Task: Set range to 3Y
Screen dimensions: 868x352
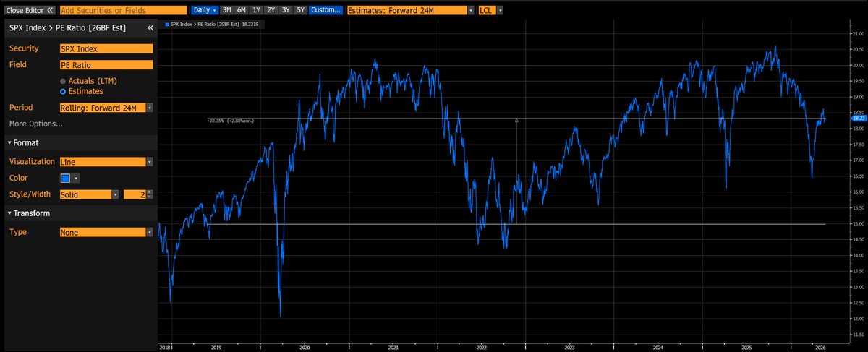Action: click(x=286, y=11)
